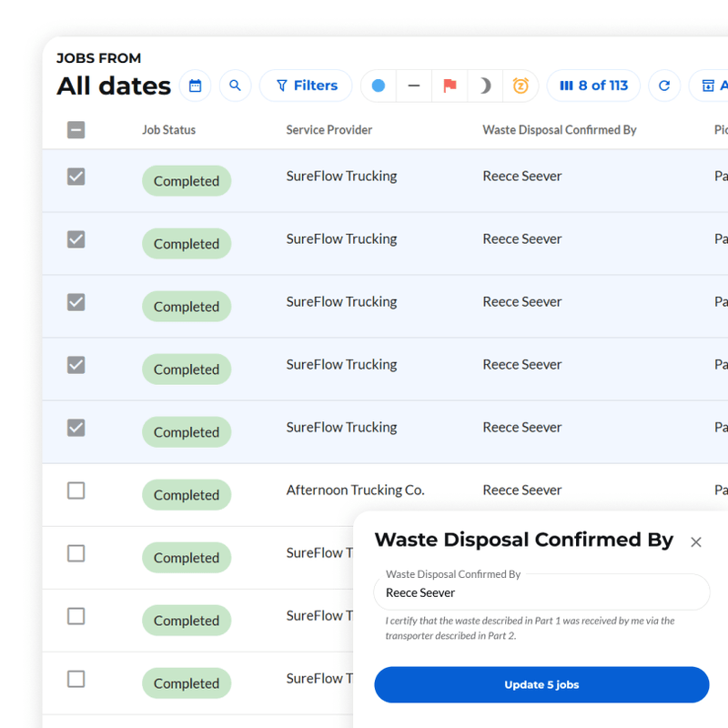Click the archive box icon button

click(x=709, y=86)
